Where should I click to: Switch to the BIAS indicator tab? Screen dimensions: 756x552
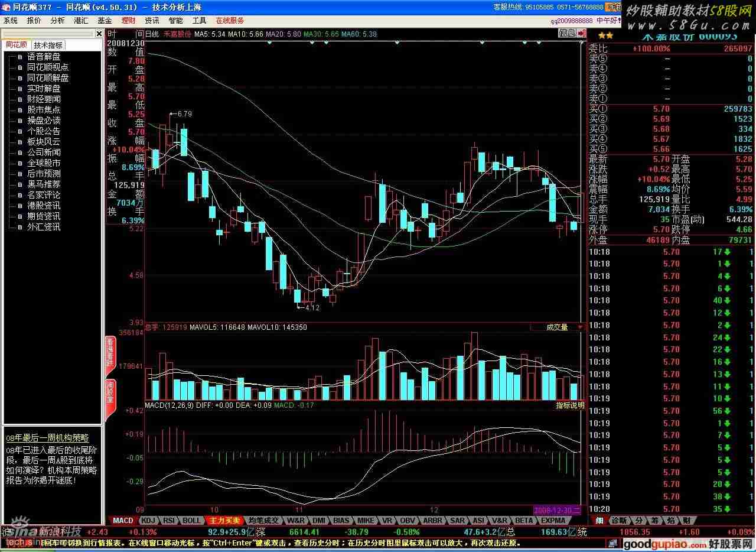[x=341, y=521]
